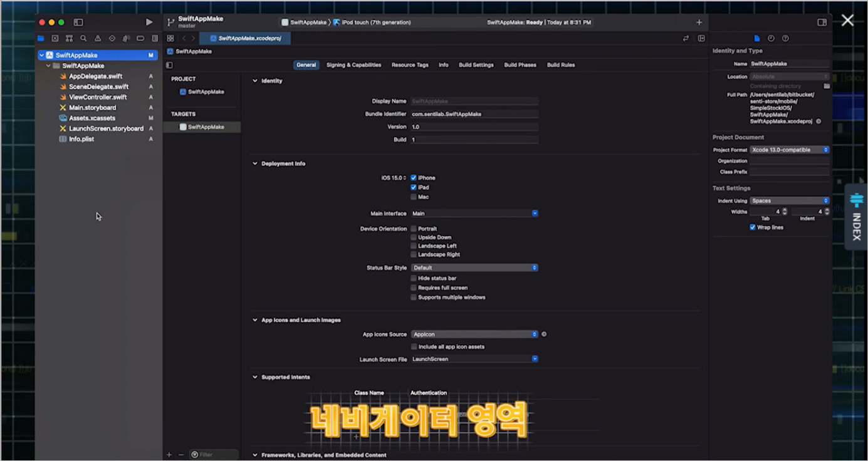Enable Requires full screen
The width and height of the screenshot is (868, 461).
click(x=414, y=287)
